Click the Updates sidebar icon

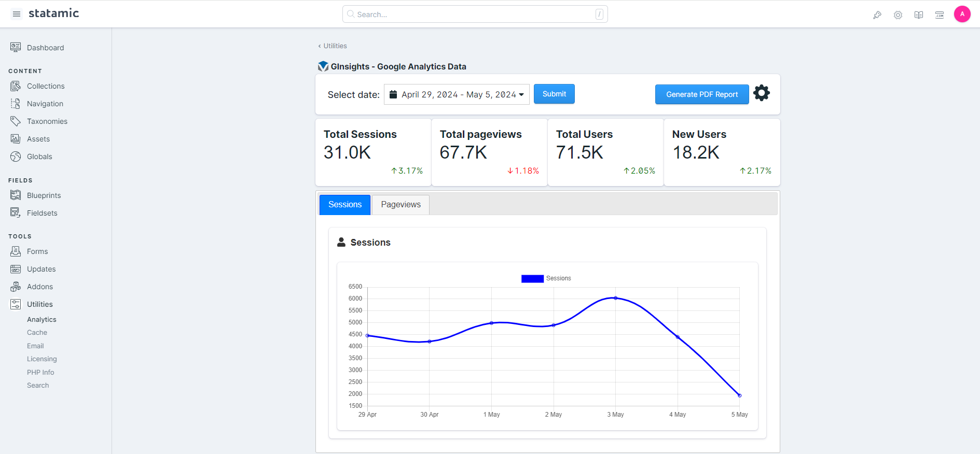[x=16, y=268]
